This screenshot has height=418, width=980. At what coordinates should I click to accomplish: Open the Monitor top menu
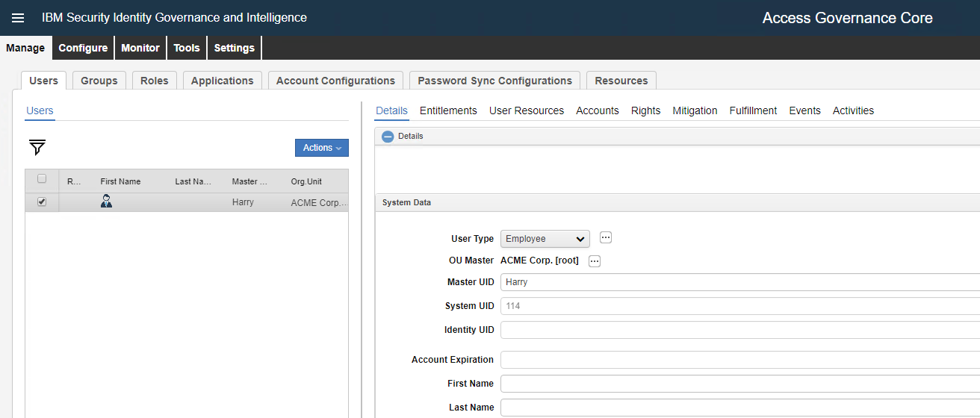point(140,48)
